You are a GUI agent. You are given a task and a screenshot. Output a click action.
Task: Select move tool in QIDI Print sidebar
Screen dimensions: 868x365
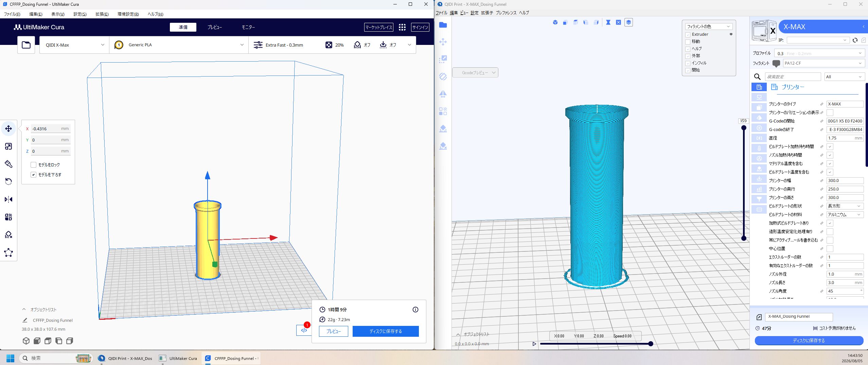(x=443, y=42)
